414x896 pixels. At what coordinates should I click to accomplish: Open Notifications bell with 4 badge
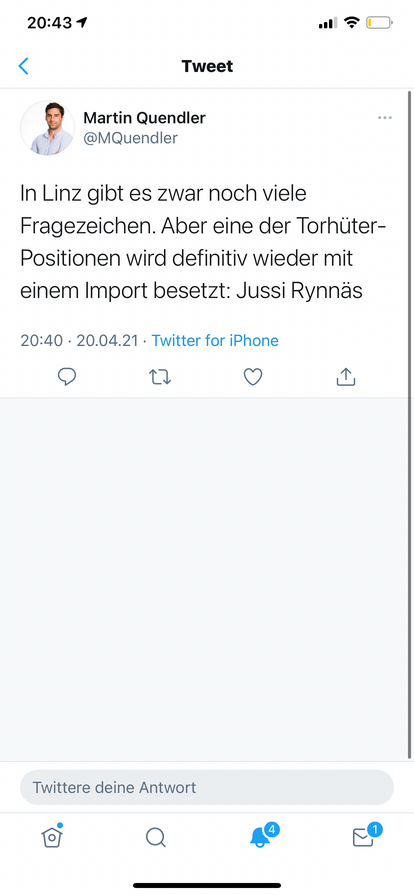pos(262,835)
